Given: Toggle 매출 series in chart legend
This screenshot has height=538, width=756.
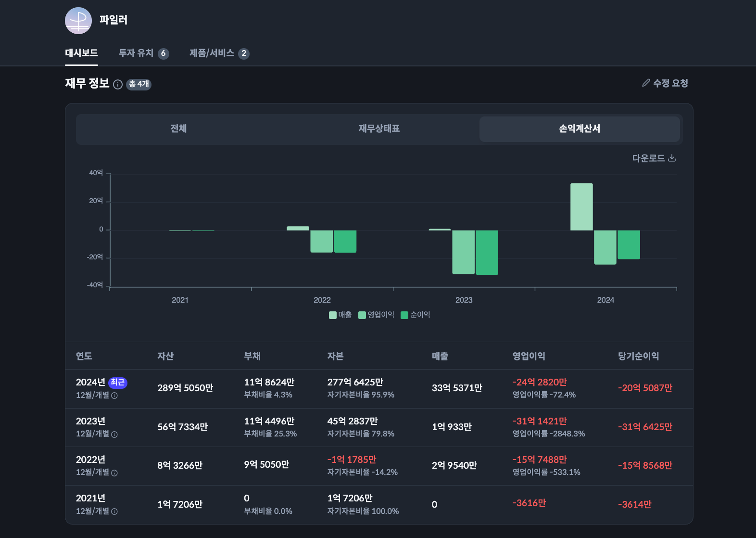Looking at the screenshot, I should [x=340, y=315].
